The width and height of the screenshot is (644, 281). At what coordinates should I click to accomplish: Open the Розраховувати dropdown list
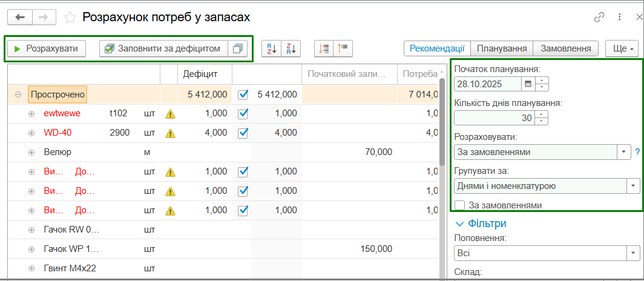point(624,152)
